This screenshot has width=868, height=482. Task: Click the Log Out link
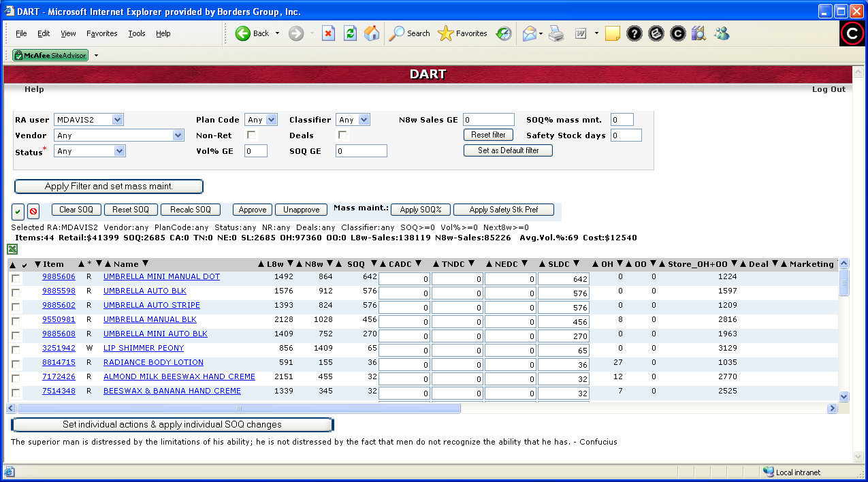click(829, 89)
